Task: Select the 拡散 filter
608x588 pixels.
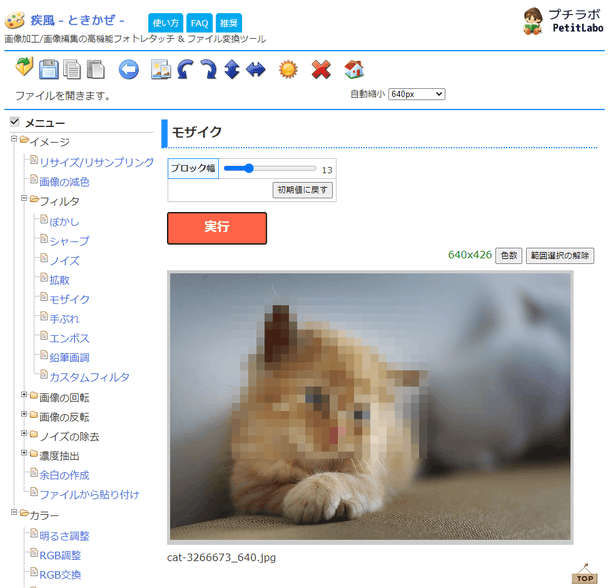Action: (59, 280)
